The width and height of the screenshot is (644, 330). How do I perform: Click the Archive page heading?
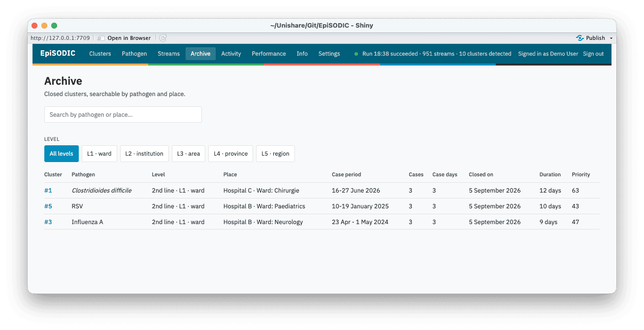tap(63, 81)
